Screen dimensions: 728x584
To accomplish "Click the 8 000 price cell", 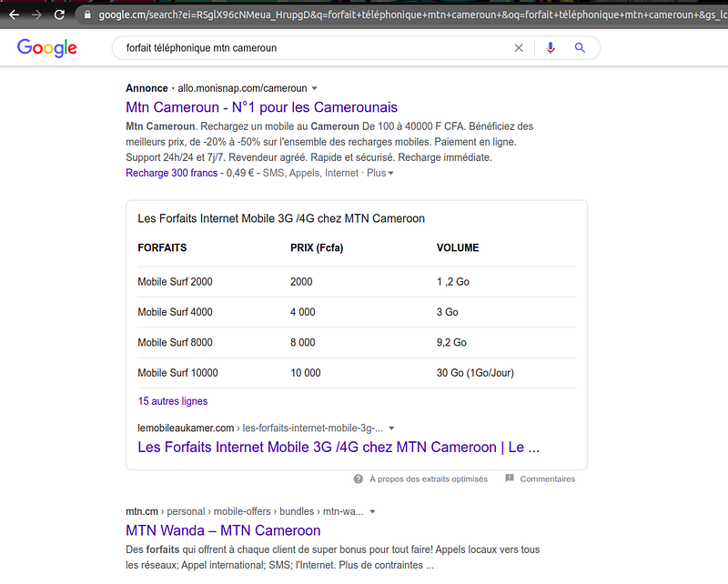I will pos(303,343).
